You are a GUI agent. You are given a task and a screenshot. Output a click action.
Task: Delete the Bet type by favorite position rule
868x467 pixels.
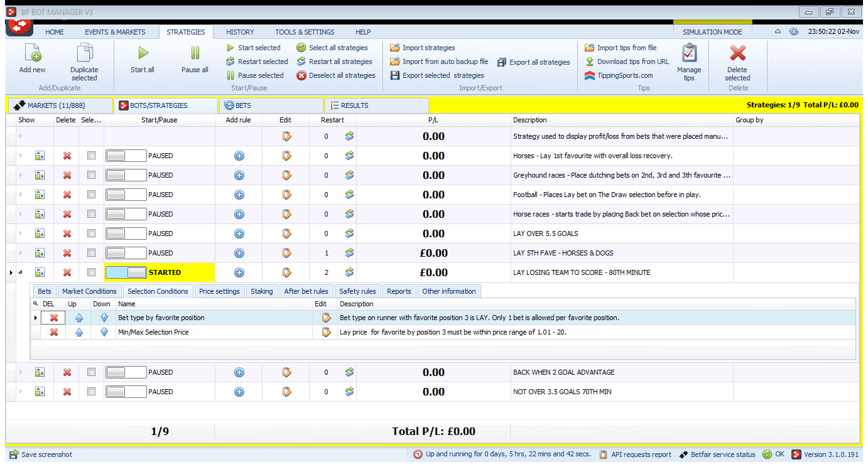point(54,318)
